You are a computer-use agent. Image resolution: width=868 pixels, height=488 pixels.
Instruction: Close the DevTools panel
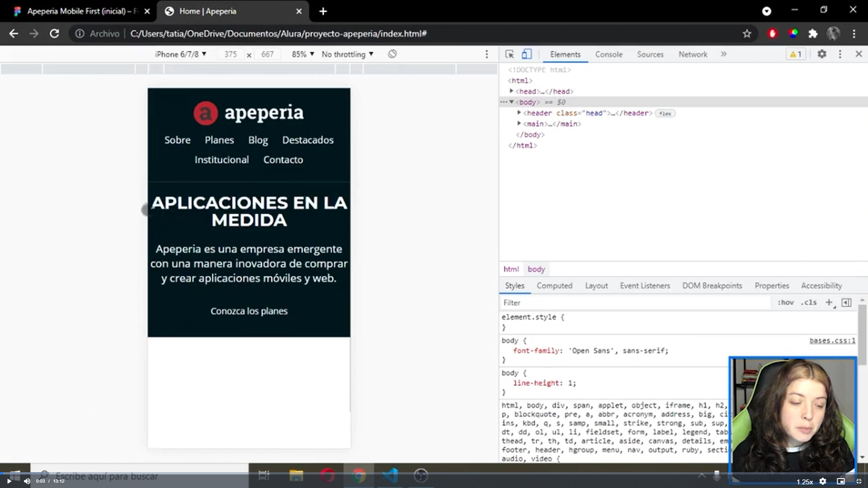click(x=859, y=54)
